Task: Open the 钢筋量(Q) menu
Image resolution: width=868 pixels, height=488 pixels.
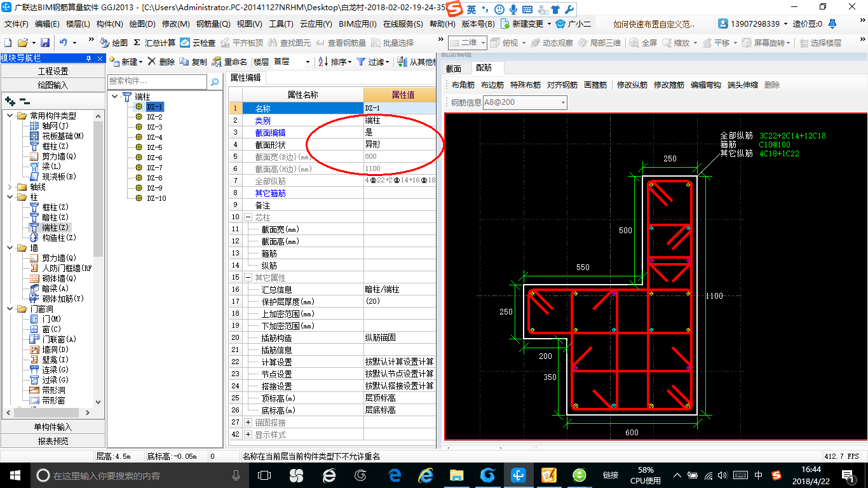Action: point(213,24)
